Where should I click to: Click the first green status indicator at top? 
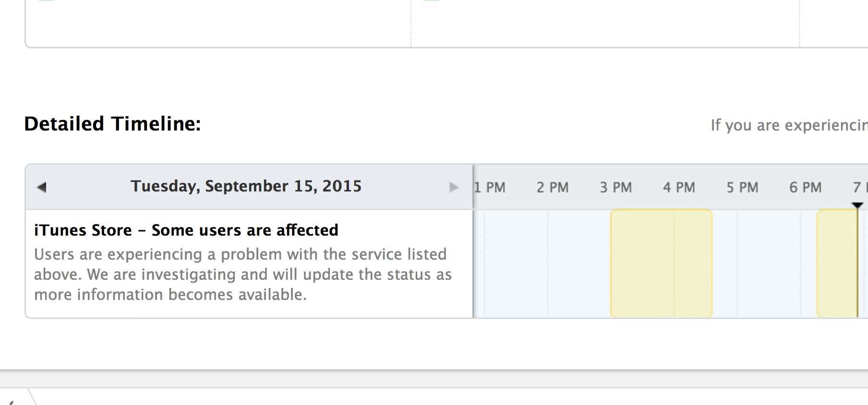[46, 1]
